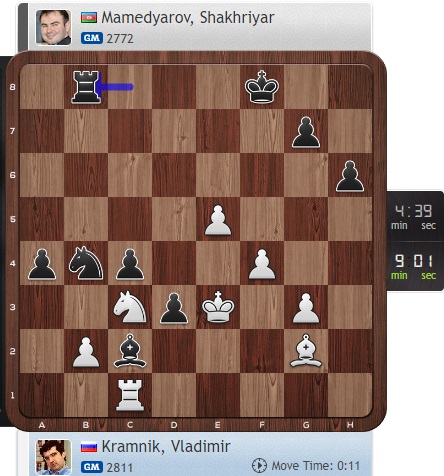Select the black king on f8
444x476 pixels.
click(262, 87)
